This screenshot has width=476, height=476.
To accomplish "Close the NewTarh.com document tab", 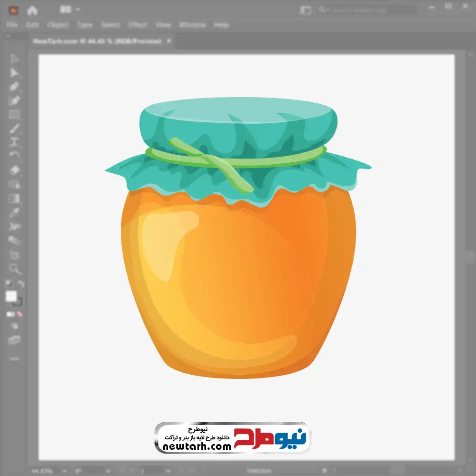I will [169, 41].
